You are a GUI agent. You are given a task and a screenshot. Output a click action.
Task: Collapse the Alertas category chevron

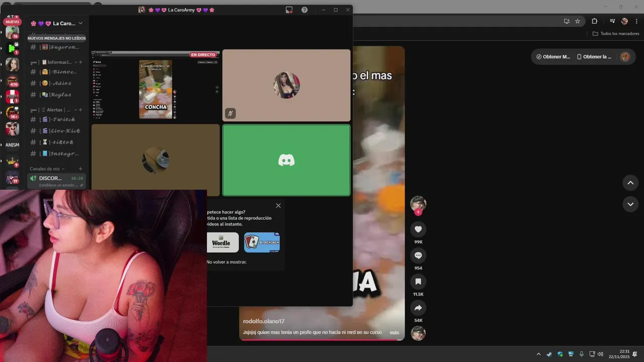[75, 110]
